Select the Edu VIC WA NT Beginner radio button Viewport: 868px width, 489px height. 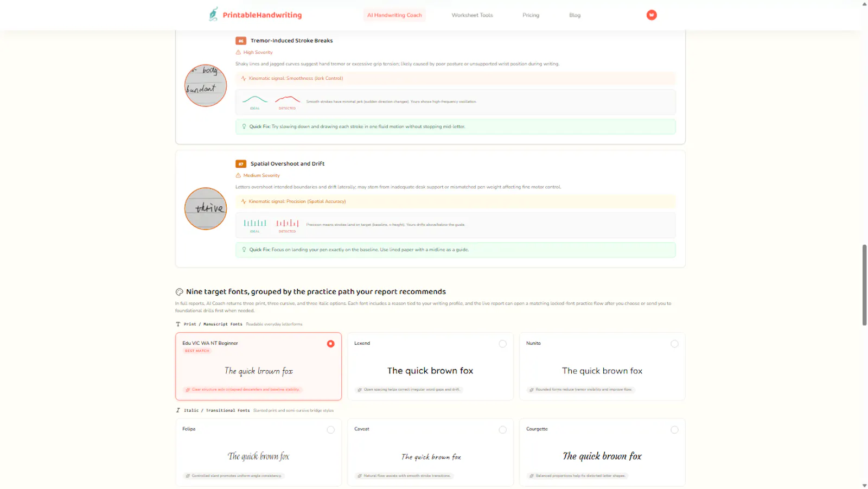331,344
